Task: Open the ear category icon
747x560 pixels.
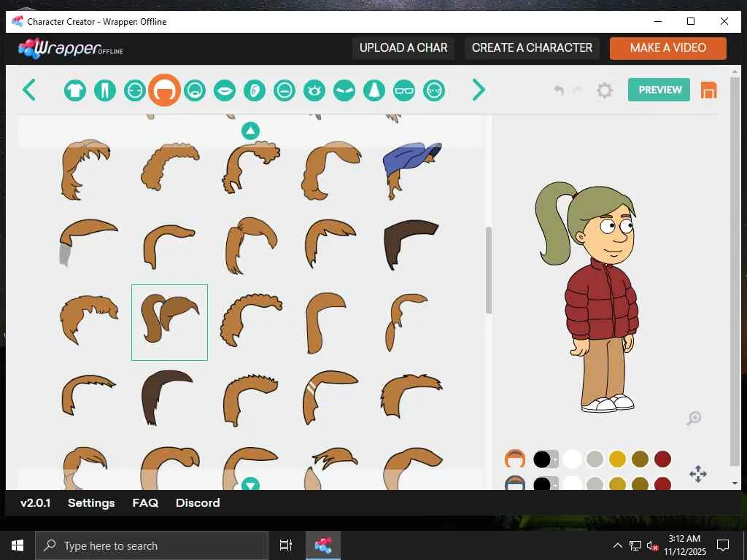Action: (x=255, y=90)
